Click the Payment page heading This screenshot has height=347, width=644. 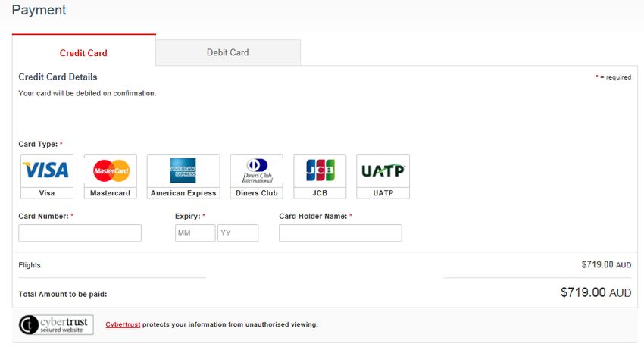point(39,11)
